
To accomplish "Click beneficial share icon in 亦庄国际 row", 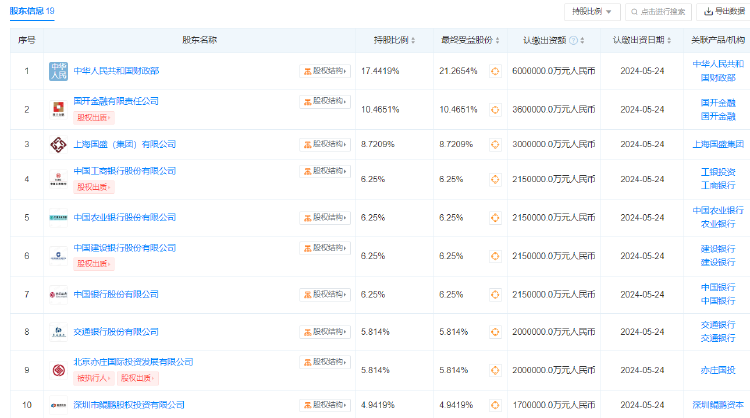I will pos(495,370).
